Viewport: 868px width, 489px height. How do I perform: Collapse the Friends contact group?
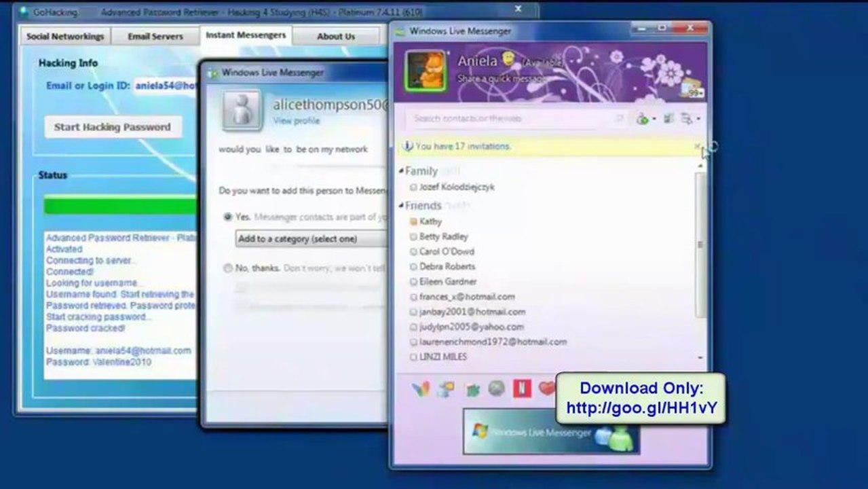tap(401, 206)
